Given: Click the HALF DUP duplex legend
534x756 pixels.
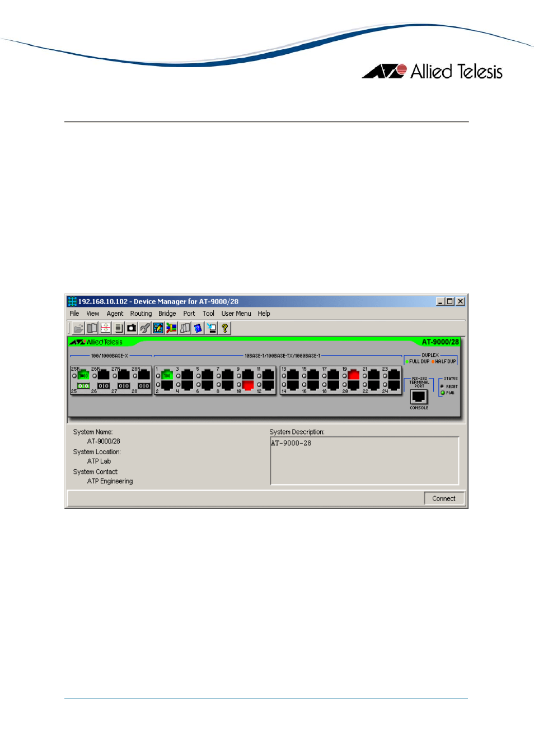Looking at the screenshot, I should (444, 361).
